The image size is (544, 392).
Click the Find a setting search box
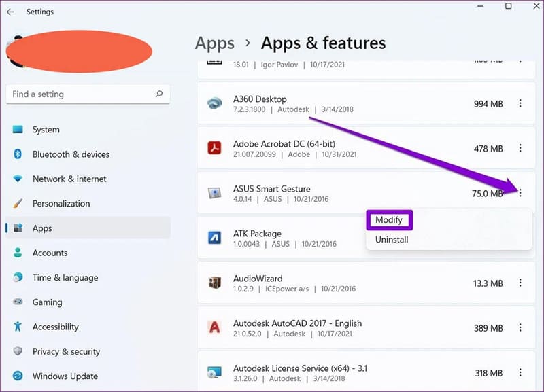(x=88, y=94)
